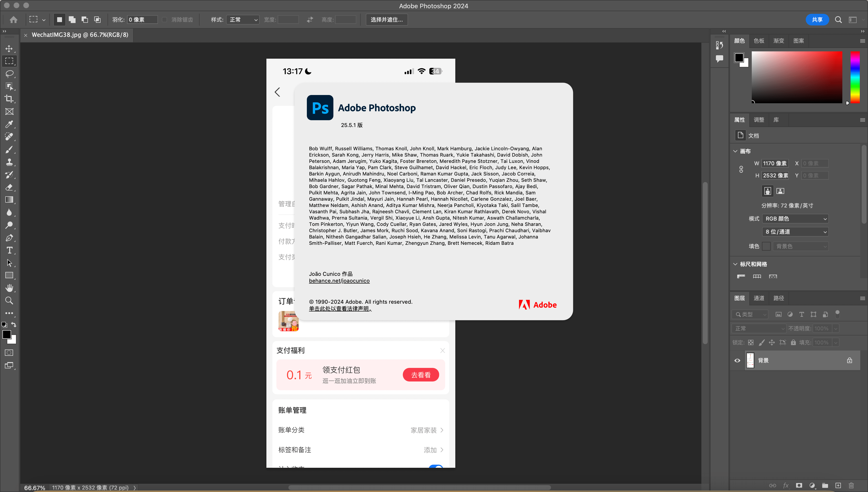The width and height of the screenshot is (868, 492).
Task: Select the Path Selection tool
Action: tap(9, 263)
